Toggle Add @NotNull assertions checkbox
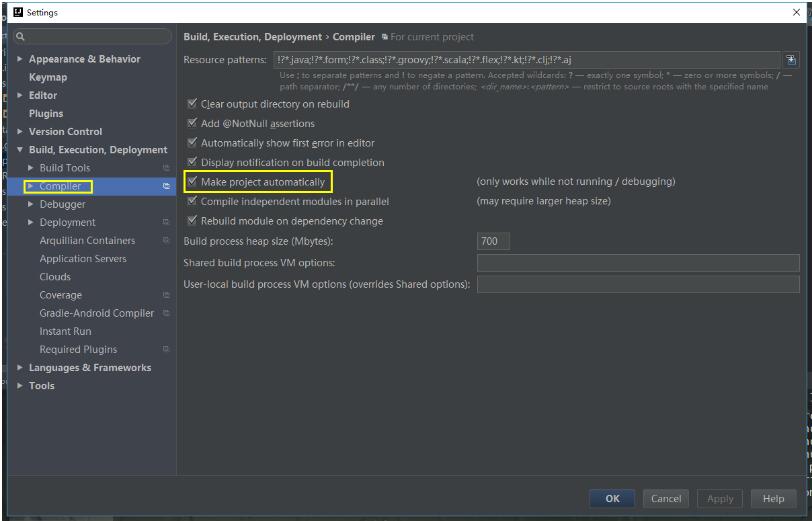Viewport: 812px width, 521px height. [x=192, y=123]
